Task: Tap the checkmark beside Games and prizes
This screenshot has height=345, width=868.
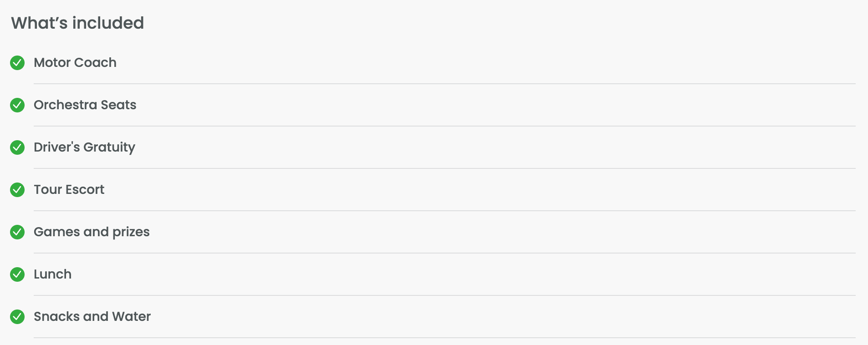Action: click(17, 232)
